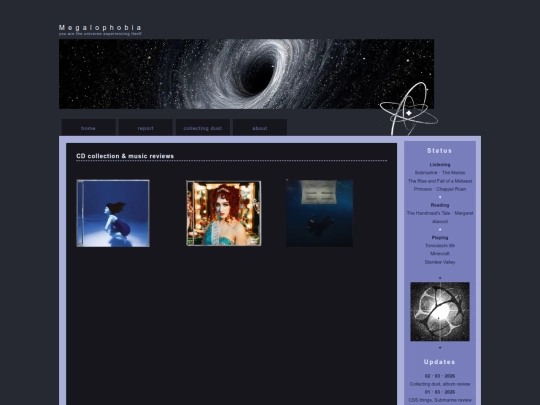Viewport: 540px width, 405px height.
Task: Open the collecting dust tab
Action: [x=203, y=128]
